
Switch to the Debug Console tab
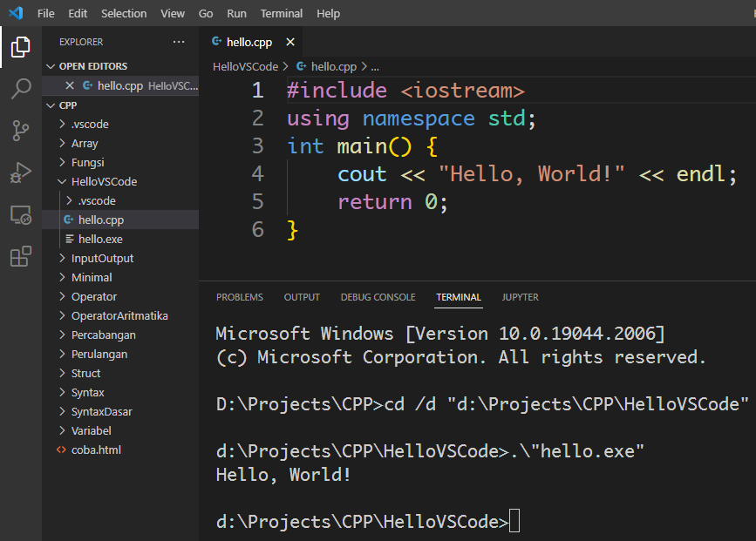(378, 297)
